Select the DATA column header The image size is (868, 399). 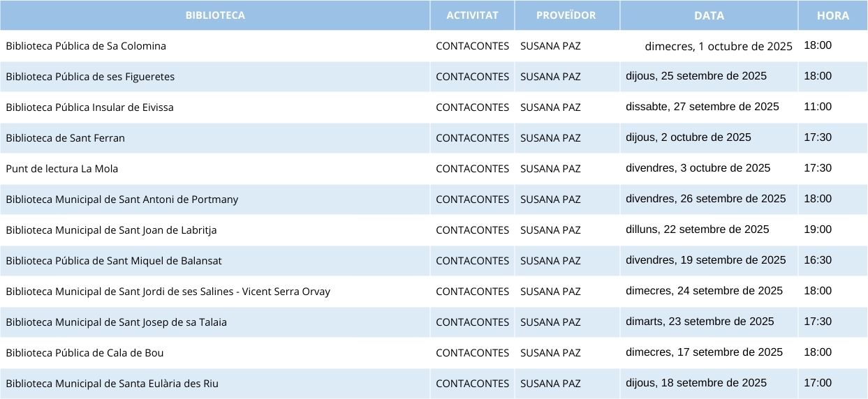point(709,15)
